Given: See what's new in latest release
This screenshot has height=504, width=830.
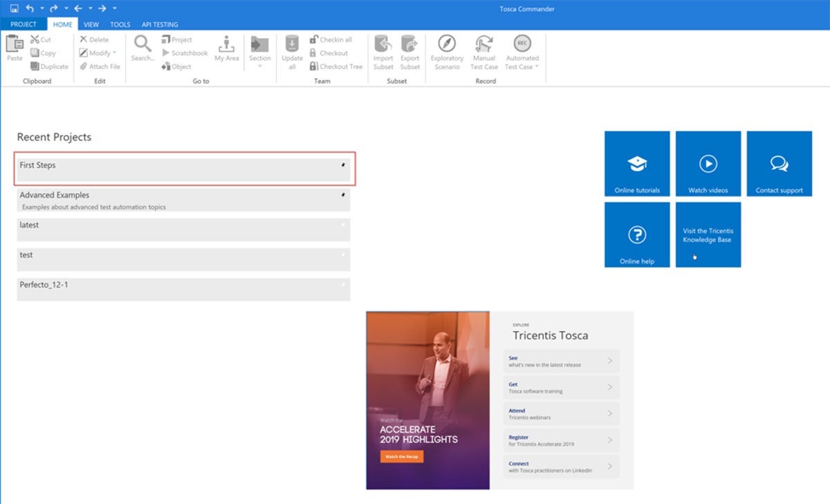Looking at the screenshot, I should (561, 361).
